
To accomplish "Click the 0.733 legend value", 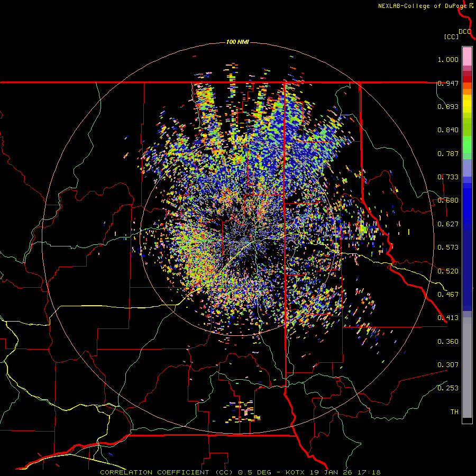I will point(448,177).
